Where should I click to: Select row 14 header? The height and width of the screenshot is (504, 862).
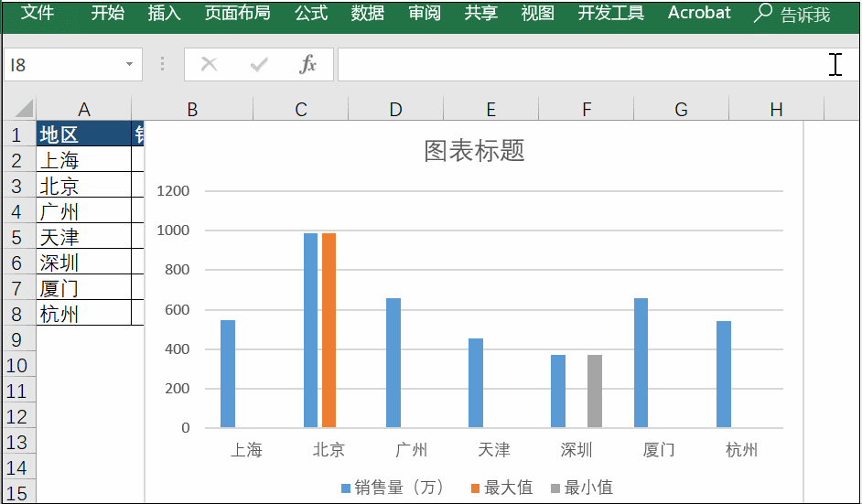[18, 467]
